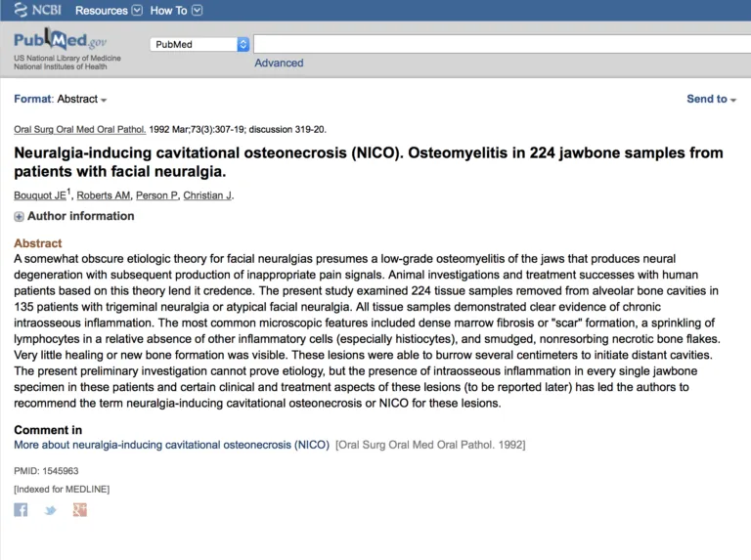Click the Abstract section heading
The width and height of the screenshot is (751, 560).
38,243
